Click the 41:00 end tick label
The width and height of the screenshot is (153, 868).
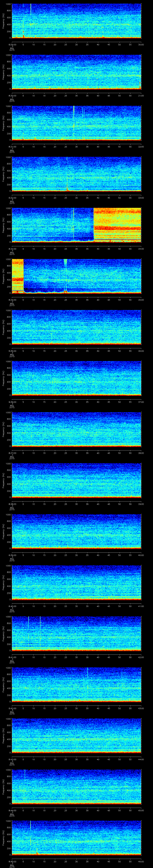coord(141,606)
